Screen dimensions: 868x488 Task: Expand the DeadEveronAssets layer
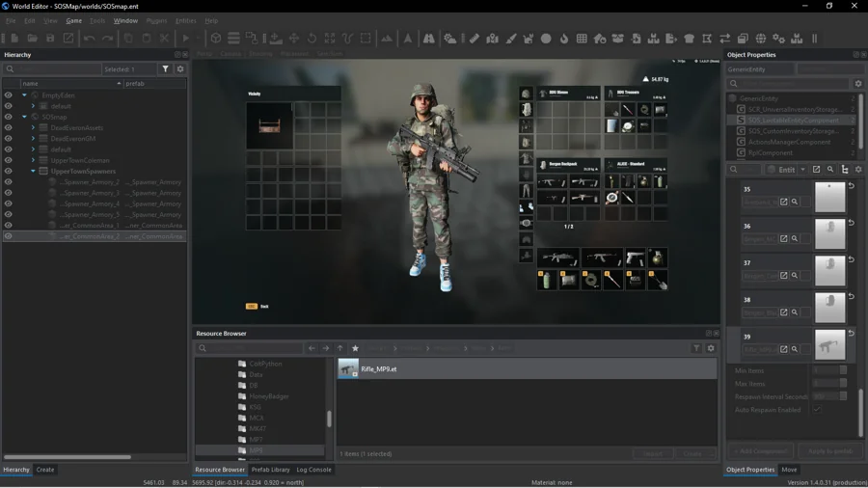[x=33, y=128]
